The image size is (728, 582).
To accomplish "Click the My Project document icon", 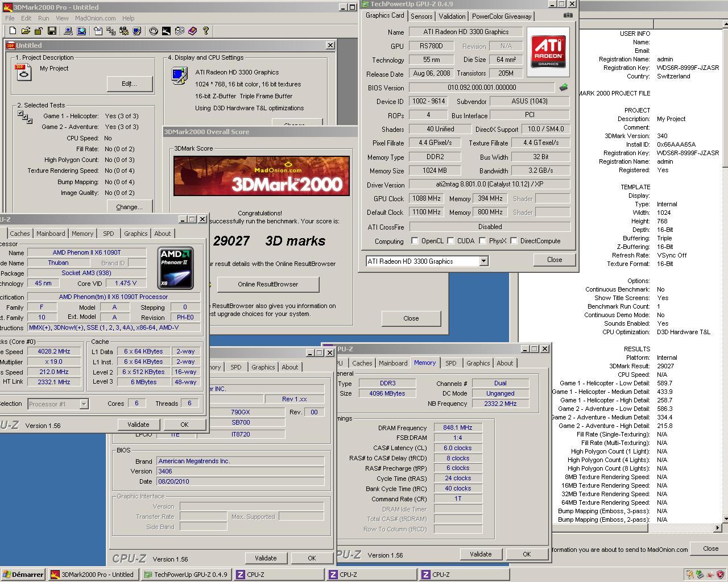I will pos(23,72).
